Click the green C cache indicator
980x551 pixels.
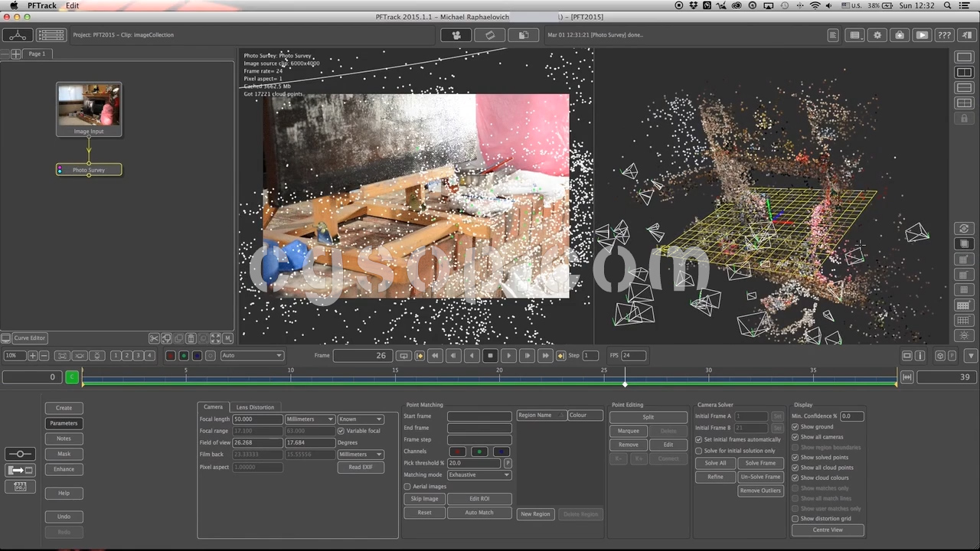[72, 377]
